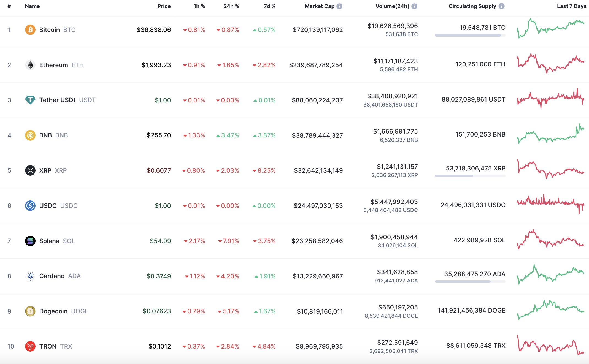Viewport: 589px width, 364px height.
Task: Click Bitcoin's market cap value $720,139,117,062
Action: (318, 30)
